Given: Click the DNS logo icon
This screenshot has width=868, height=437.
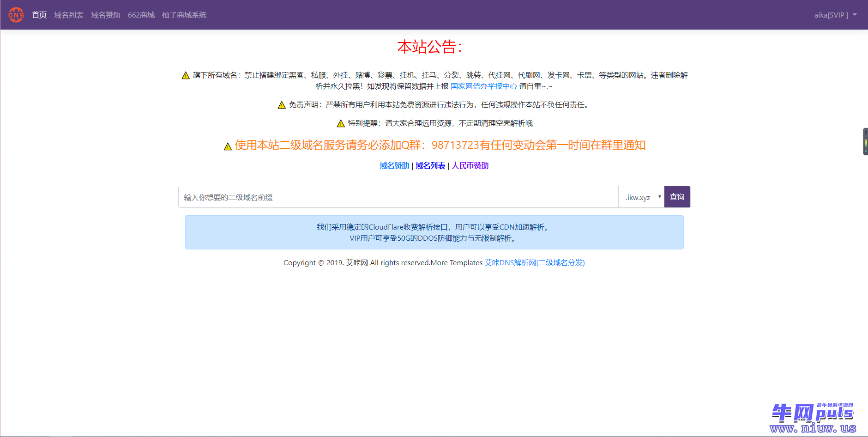Looking at the screenshot, I should (x=16, y=15).
